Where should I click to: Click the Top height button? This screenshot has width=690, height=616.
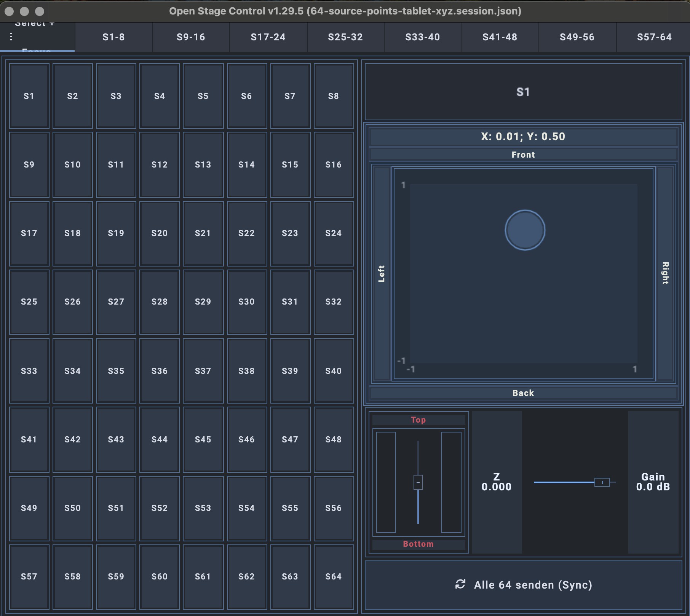click(418, 420)
